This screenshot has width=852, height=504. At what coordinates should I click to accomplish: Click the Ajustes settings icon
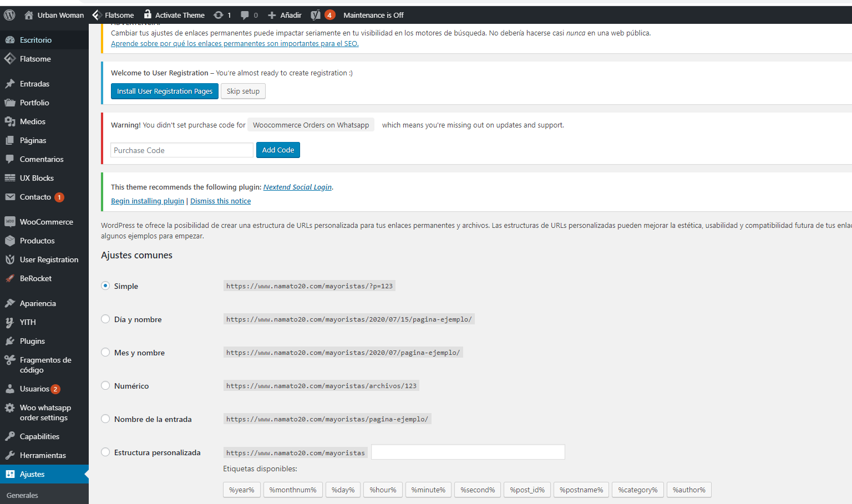(x=10, y=474)
